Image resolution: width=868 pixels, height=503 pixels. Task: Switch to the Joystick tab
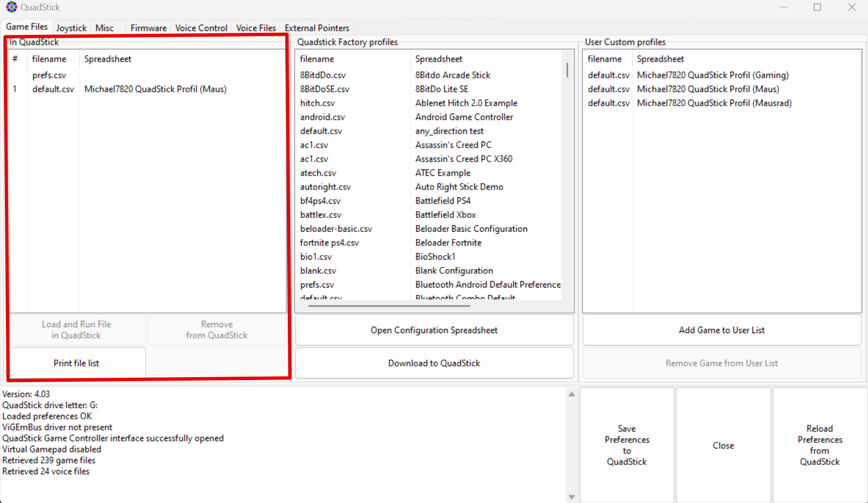click(x=71, y=28)
